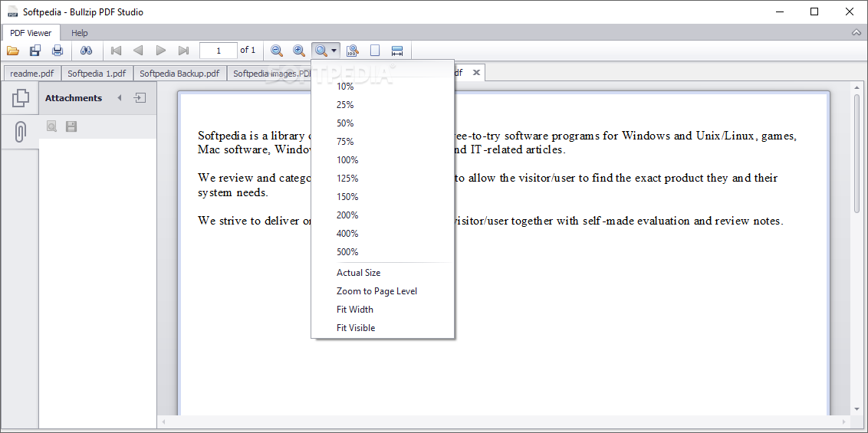Choose 75% zoom level
Image resolution: width=868 pixels, height=433 pixels.
point(383,142)
